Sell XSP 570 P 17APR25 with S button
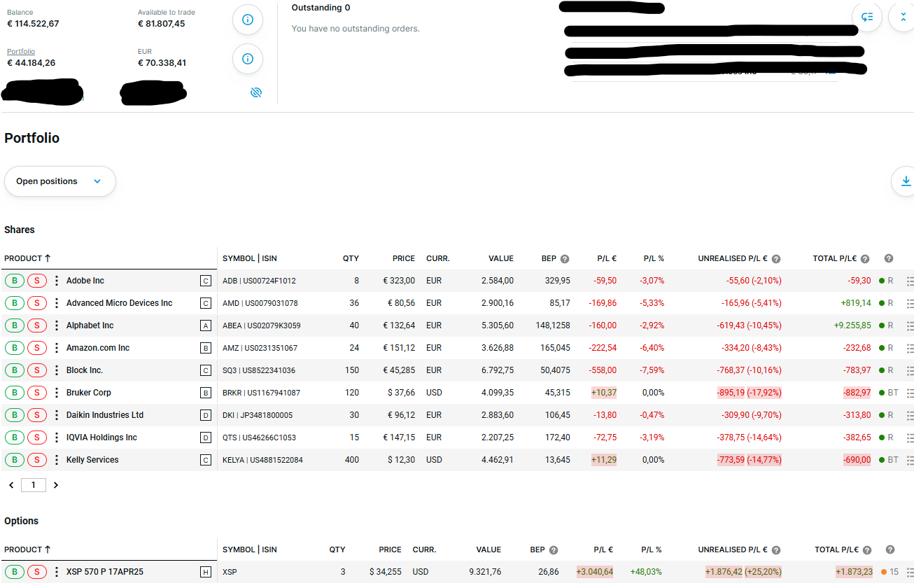914x588 pixels. 37,572
